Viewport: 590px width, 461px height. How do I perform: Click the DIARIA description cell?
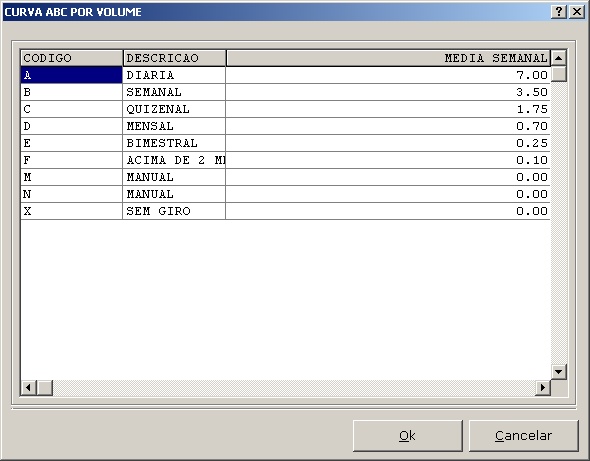(x=174, y=75)
